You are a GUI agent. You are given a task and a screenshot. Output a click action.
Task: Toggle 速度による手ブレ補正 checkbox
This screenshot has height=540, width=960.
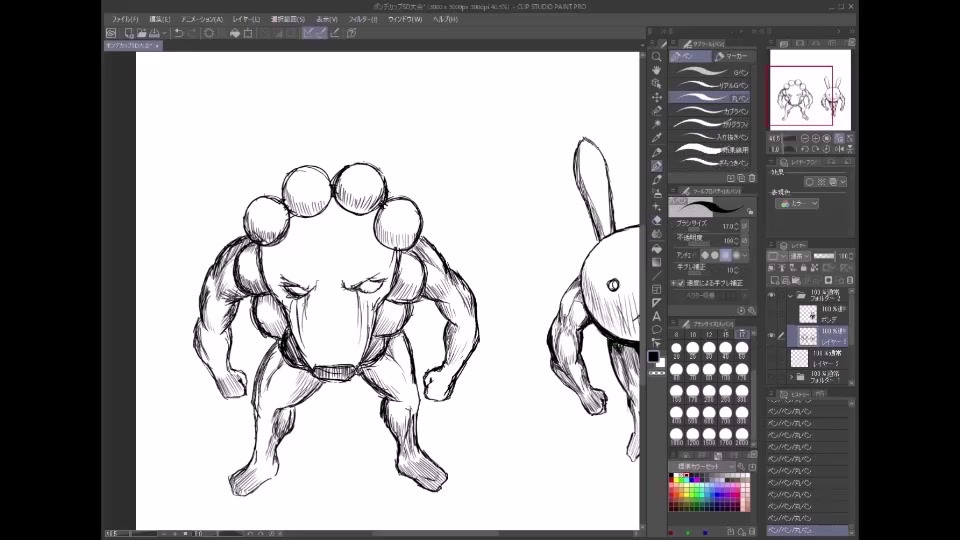pos(681,283)
